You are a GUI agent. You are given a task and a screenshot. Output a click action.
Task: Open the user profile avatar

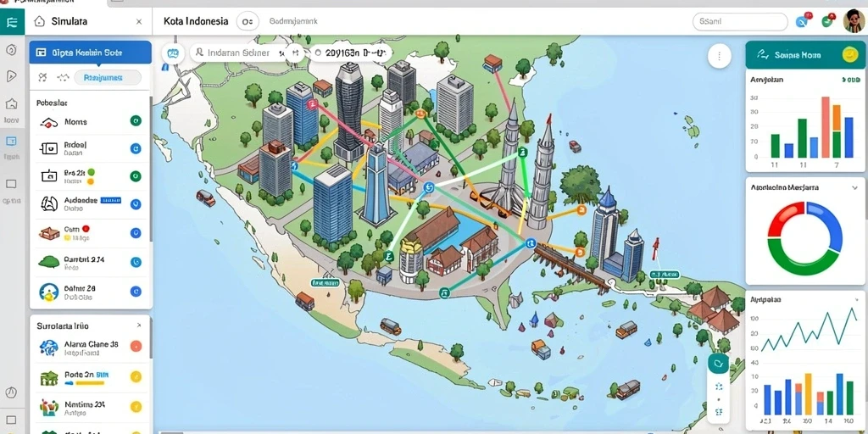pyautogui.click(x=854, y=21)
